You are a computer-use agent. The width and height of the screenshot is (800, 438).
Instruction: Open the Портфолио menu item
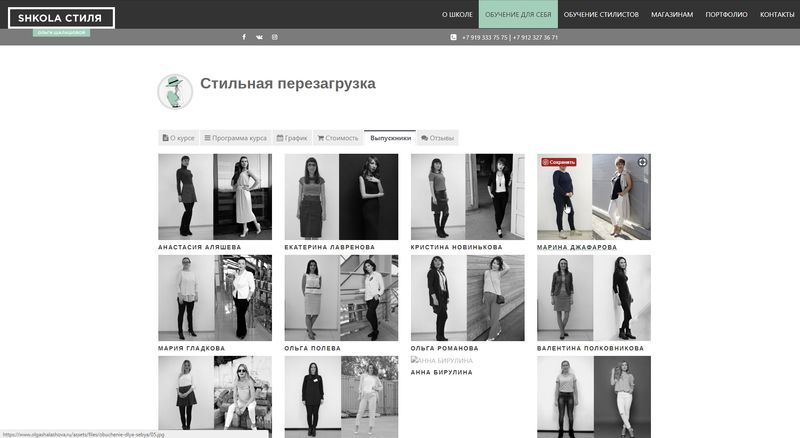click(726, 14)
